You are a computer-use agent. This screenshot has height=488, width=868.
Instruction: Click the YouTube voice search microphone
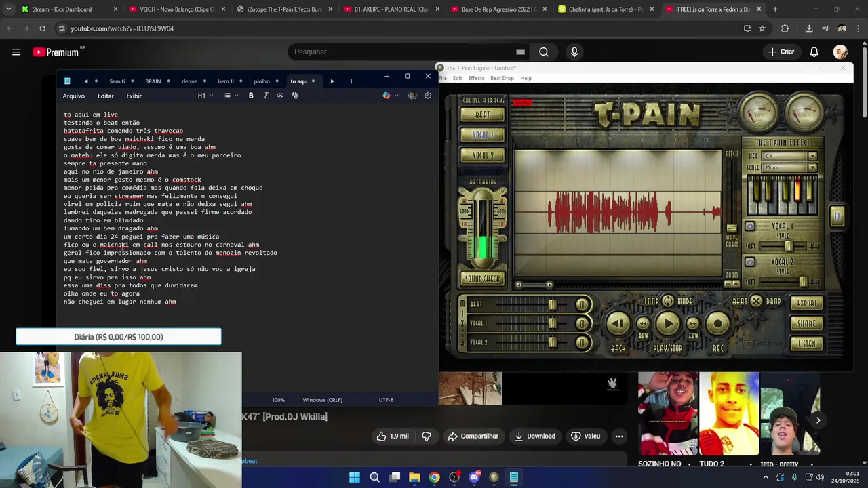574,52
